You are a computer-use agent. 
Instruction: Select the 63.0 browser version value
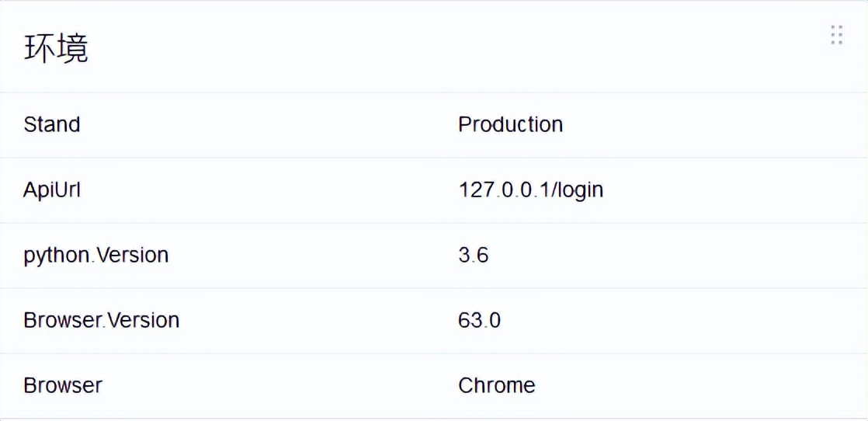pyautogui.click(x=479, y=320)
